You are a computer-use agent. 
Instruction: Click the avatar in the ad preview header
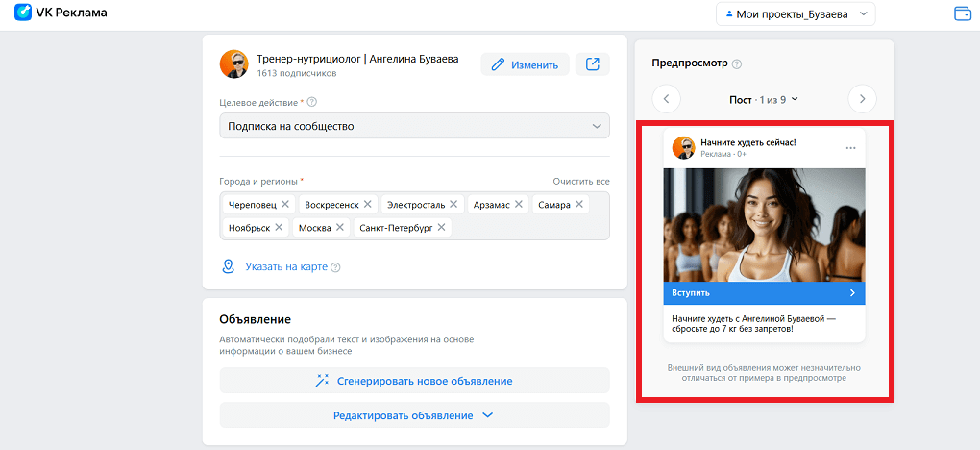pyautogui.click(x=683, y=148)
